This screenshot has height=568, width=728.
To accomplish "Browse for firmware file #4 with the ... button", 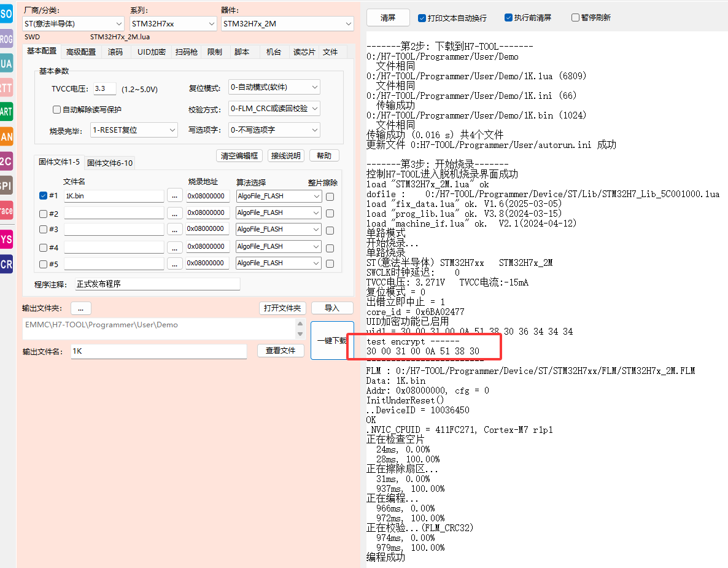I will tap(174, 247).
